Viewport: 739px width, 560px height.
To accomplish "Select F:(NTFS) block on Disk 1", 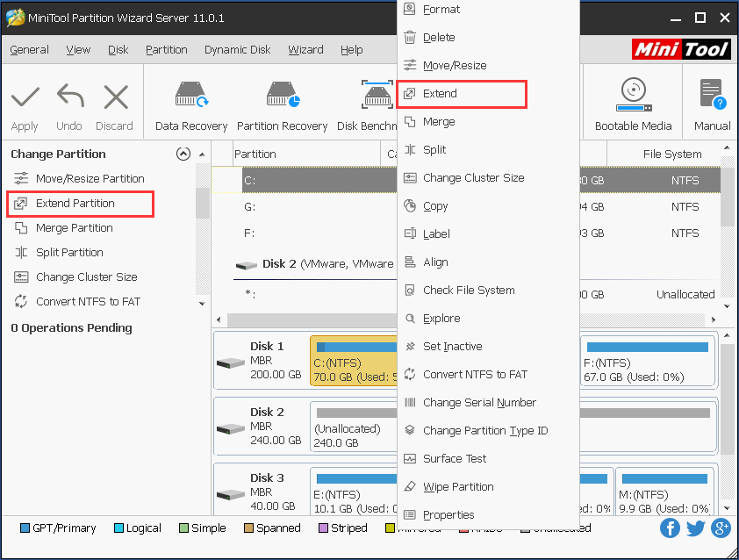I will click(648, 361).
